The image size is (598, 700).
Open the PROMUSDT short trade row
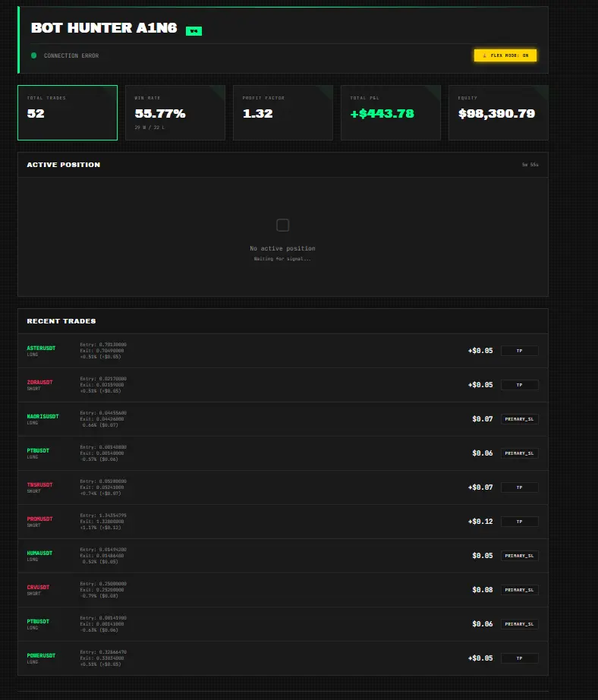pyautogui.click(x=283, y=522)
